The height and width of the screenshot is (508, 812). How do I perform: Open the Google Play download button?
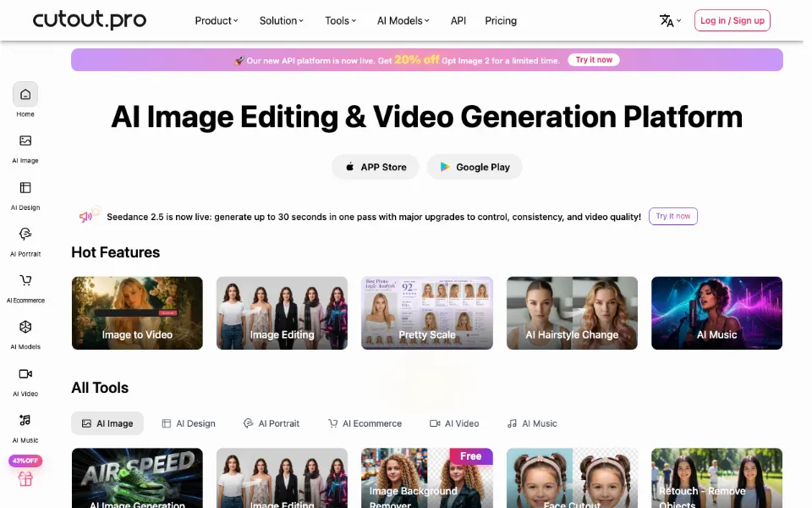(475, 167)
